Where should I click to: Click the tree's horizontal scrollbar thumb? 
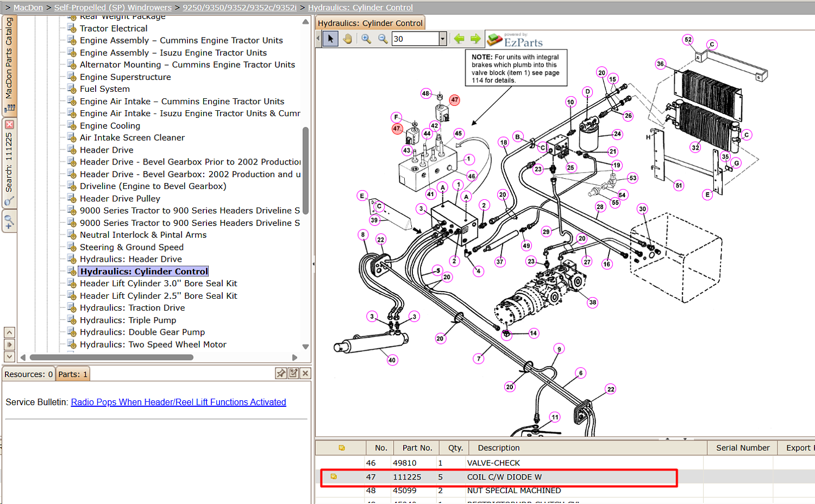[x=111, y=357]
